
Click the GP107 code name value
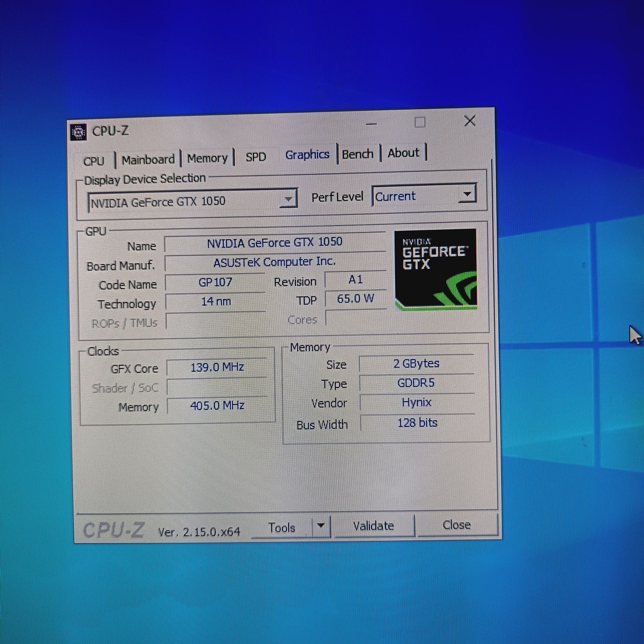(216, 282)
